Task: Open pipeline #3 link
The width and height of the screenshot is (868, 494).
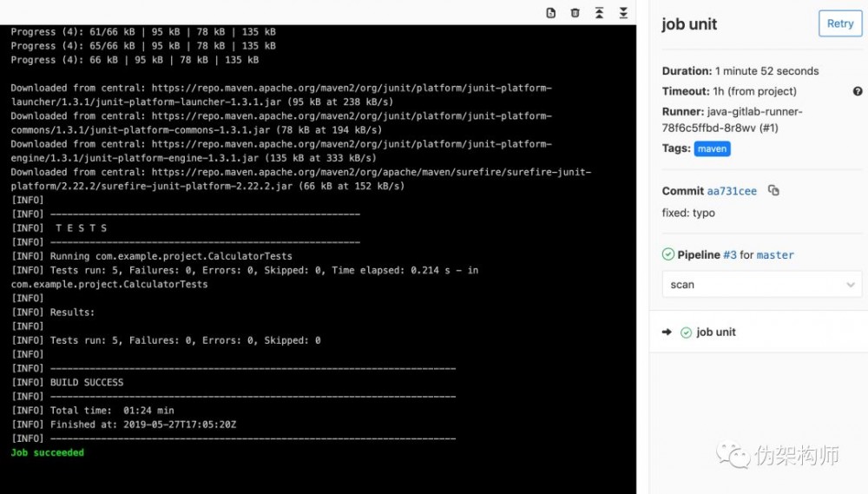Action: tap(730, 254)
